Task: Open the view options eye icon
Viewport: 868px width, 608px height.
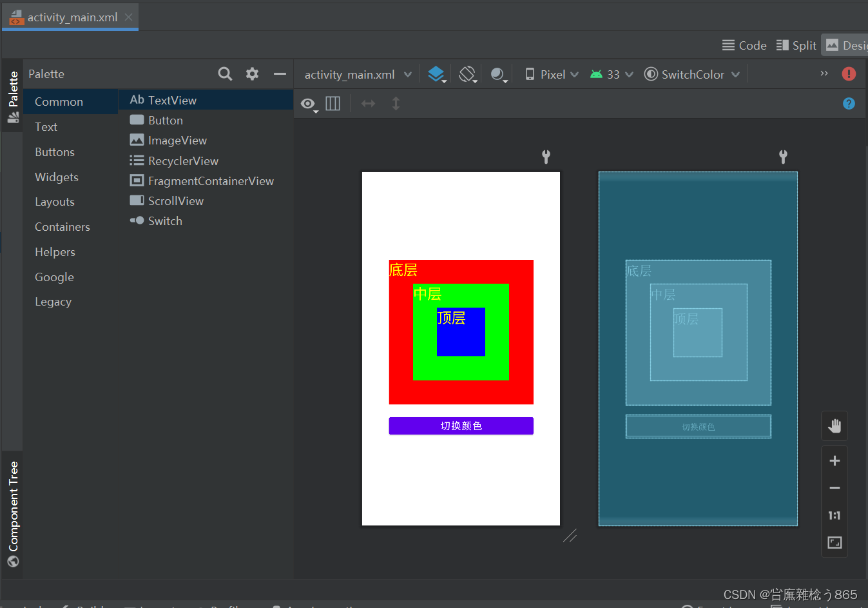Action: 308,103
